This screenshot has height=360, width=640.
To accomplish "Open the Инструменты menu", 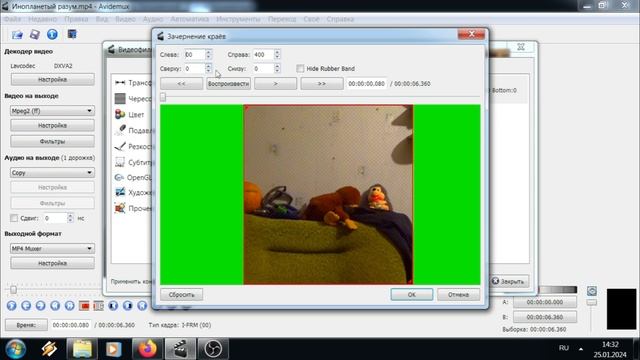I will [238, 19].
